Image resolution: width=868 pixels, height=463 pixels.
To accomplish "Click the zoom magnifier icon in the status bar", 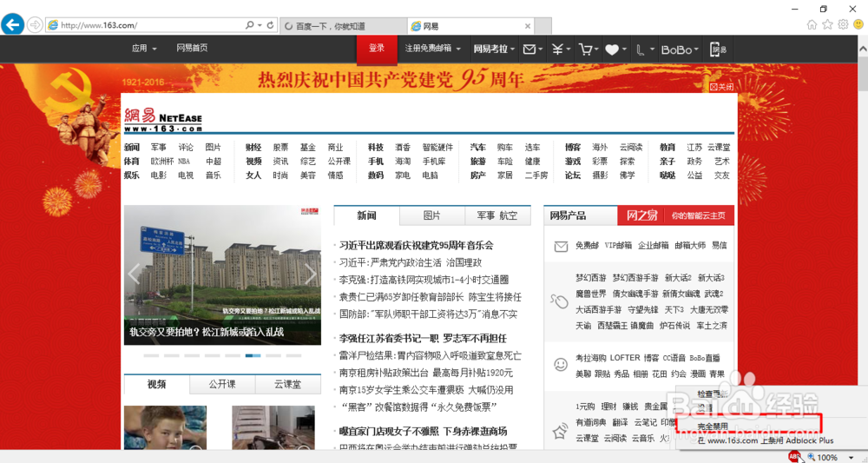I will [x=811, y=457].
